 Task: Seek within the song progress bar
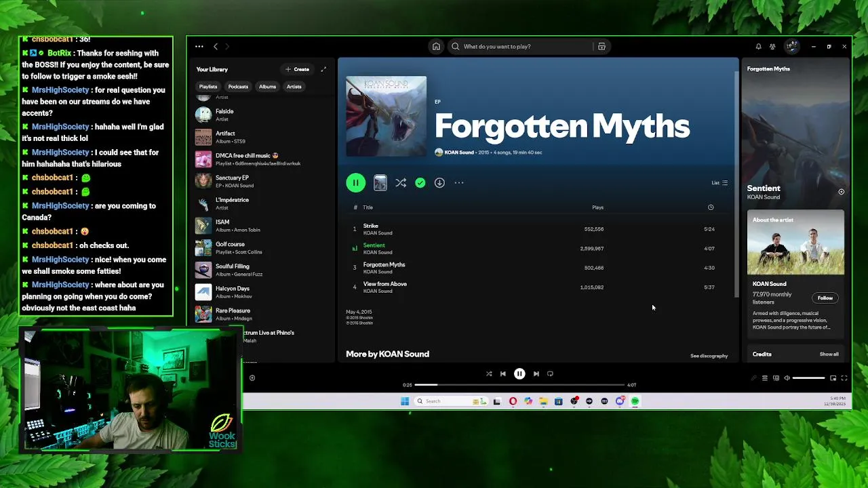pyautogui.click(x=519, y=385)
